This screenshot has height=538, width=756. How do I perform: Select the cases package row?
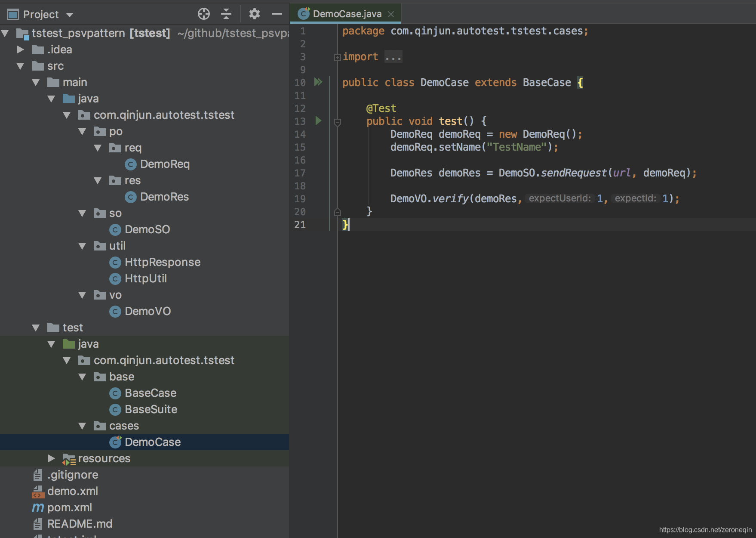[x=144, y=426]
